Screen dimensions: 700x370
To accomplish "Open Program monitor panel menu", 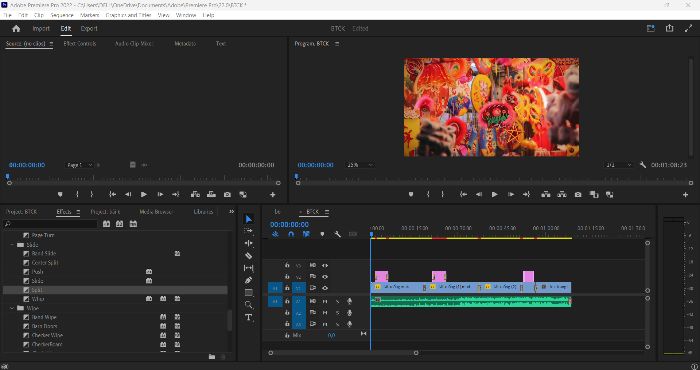I will 337,44.
